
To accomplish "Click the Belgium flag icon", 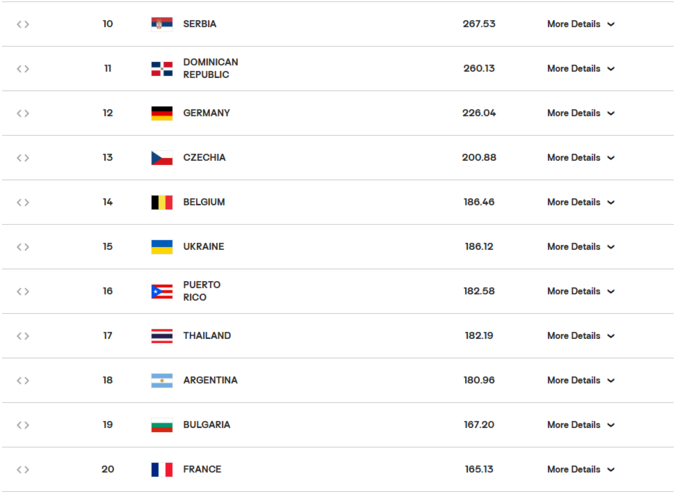I will click(x=162, y=202).
